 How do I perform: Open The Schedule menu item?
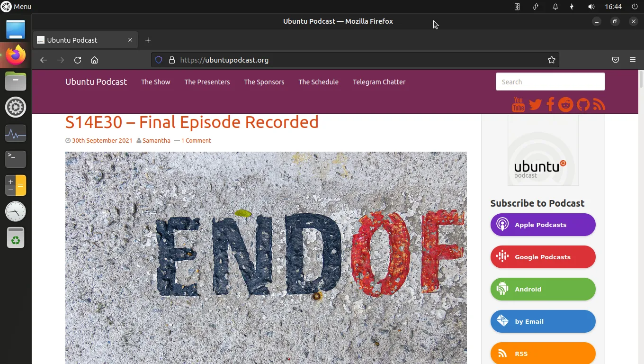[318, 82]
